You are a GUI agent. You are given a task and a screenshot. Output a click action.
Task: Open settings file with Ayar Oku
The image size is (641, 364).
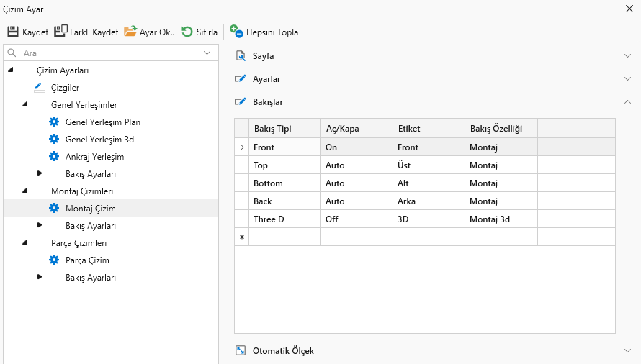130,32
